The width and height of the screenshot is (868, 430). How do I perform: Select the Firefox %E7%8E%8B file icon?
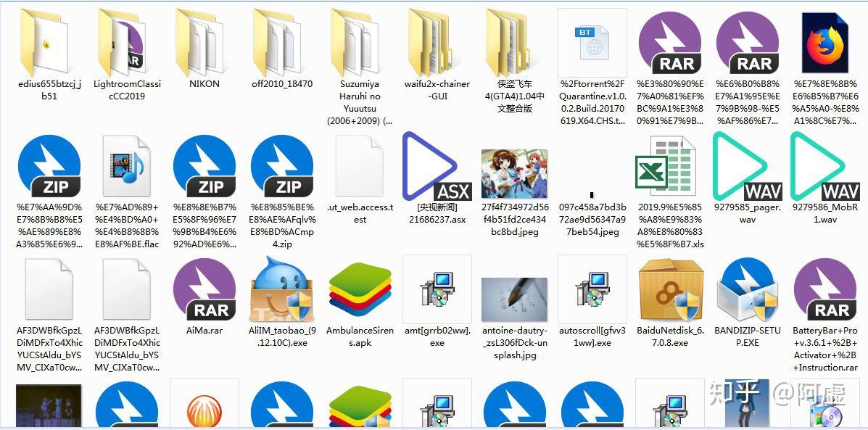coord(825,44)
